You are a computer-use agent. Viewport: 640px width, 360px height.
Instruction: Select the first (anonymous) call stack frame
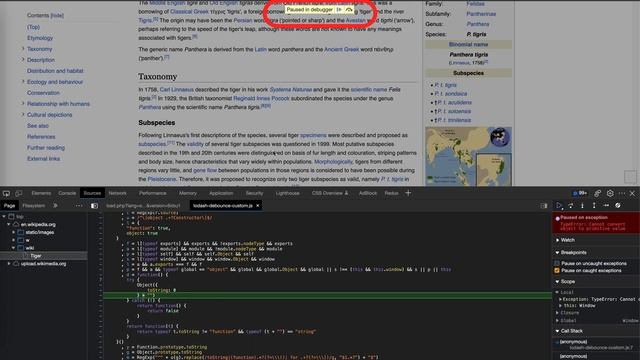pyautogui.click(x=597, y=344)
